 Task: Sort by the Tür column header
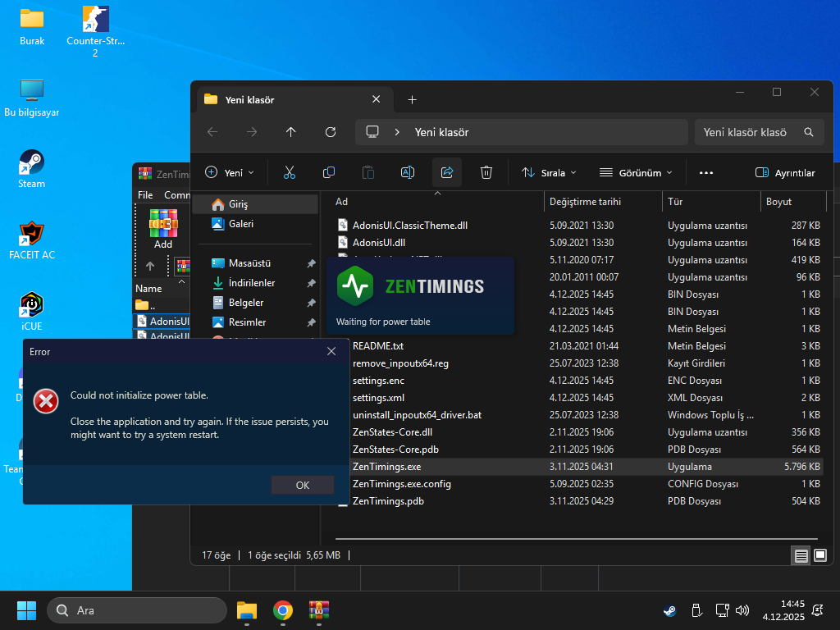tap(711, 202)
